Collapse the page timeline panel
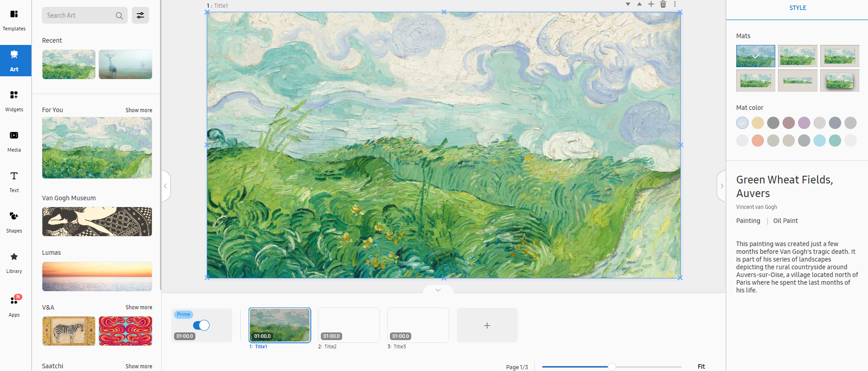 point(438,290)
